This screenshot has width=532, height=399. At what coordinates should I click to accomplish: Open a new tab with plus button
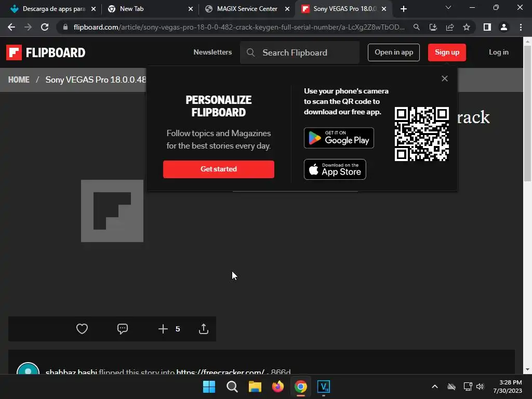(x=403, y=9)
